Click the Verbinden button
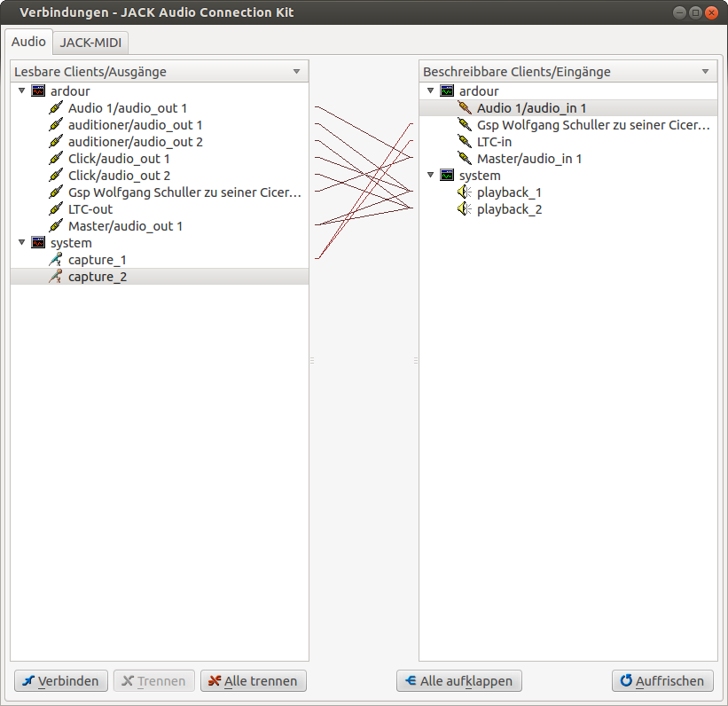Screen dimensions: 728x706 tap(61, 681)
